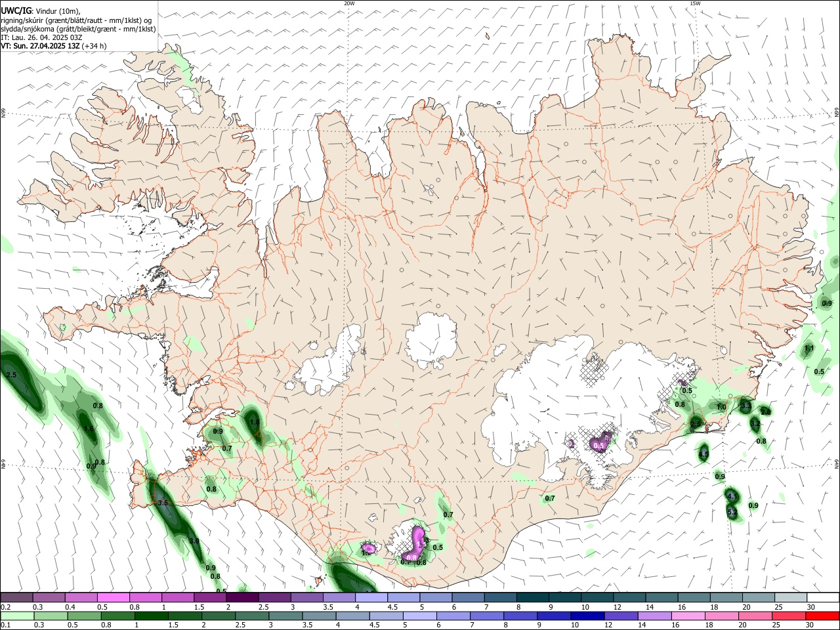Image resolution: width=840 pixels, height=630 pixels.
Task: Click the 20W longitude label
Action: [349, 3]
